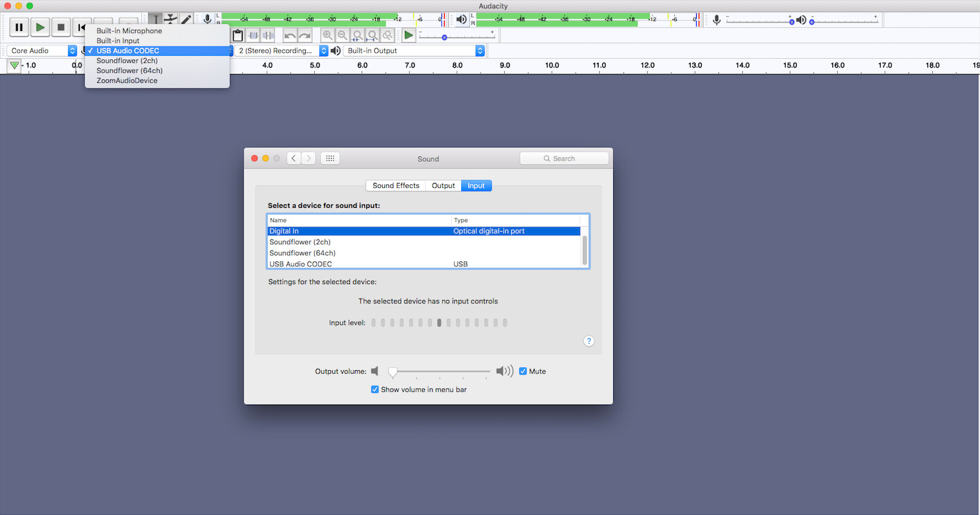Click the high volume speaker icon

[x=505, y=371]
